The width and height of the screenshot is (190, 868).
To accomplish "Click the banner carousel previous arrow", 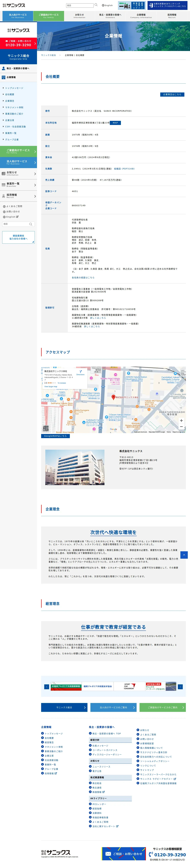I will tap(47, 687).
